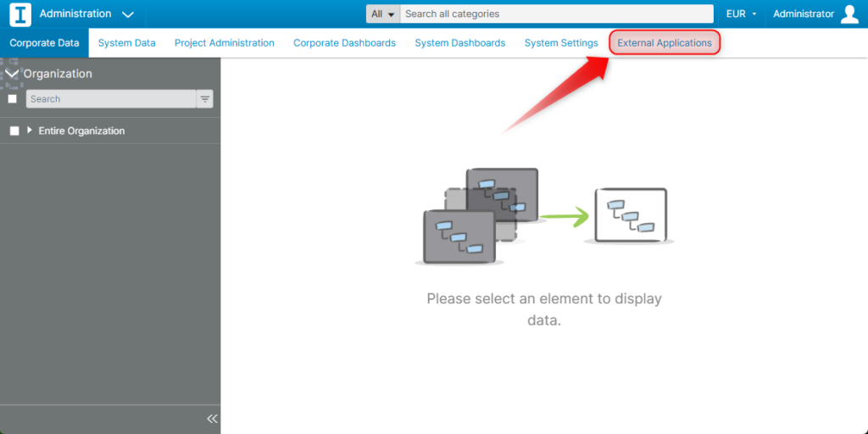The height and width of the screenshot is (434, 868).
Task: Check the Entire Organization checkbox
Action: tap(14, 131)
